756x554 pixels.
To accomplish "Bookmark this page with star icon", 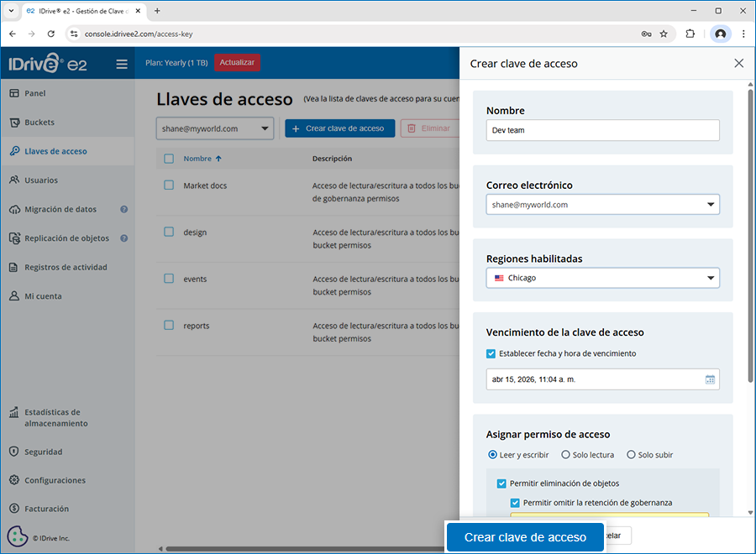I will coord(664,34).
